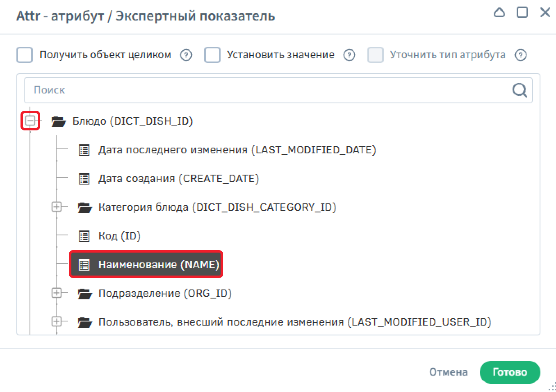The width and height of the screenshot is (556, 392).
Task: Click help icon beside Уточнить тип атрибута
Action: click(x=521, y=55)
